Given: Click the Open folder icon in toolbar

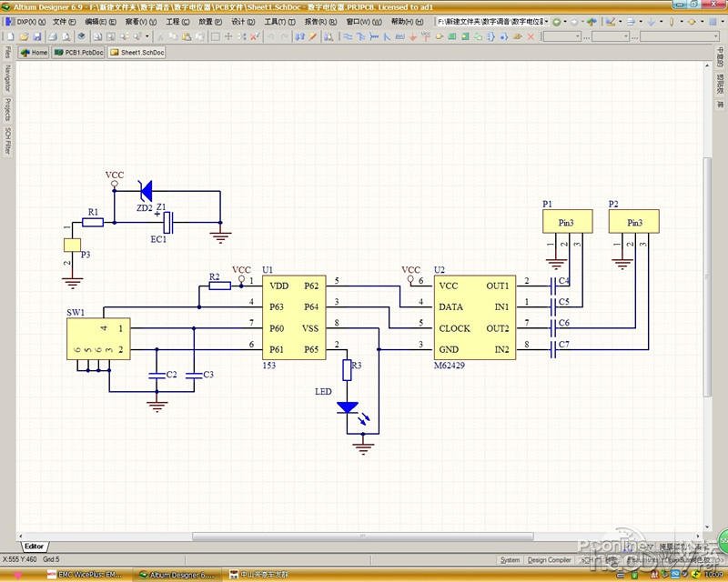Looking at the screenshot, I should point(22,36).
